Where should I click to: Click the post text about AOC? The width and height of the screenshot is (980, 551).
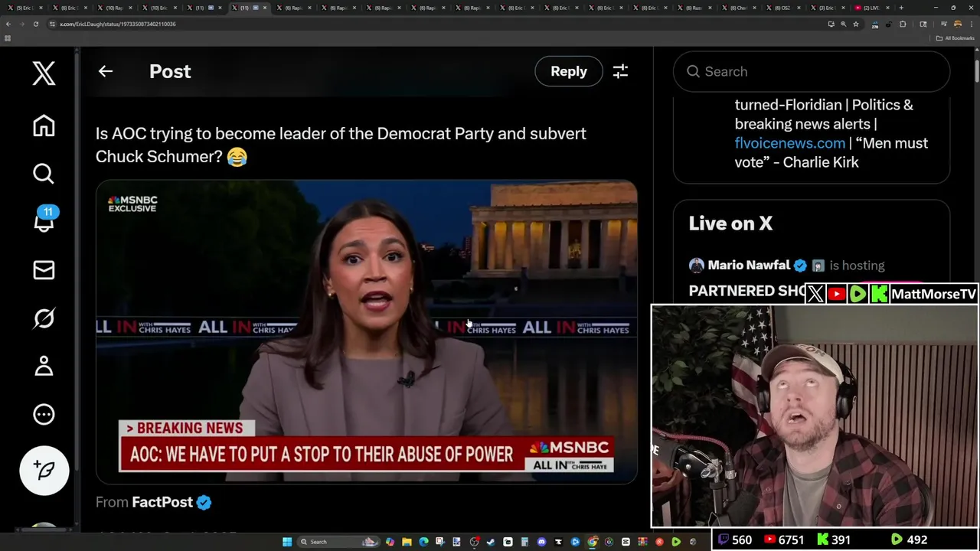tap(341, 145)
